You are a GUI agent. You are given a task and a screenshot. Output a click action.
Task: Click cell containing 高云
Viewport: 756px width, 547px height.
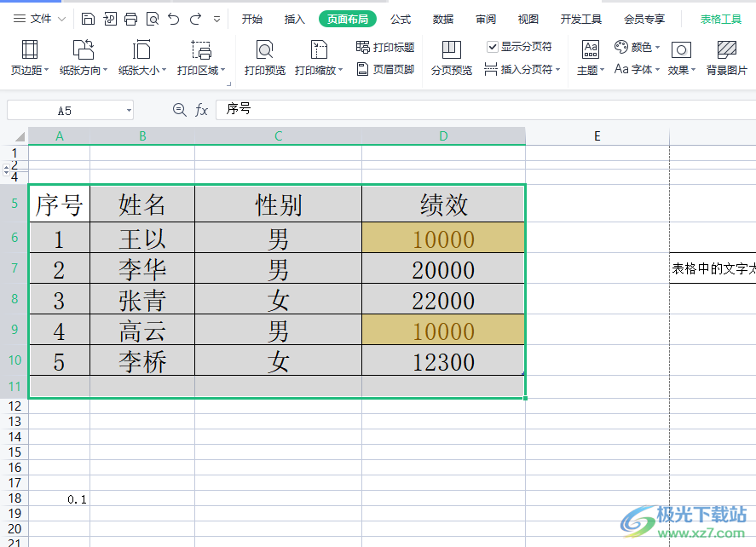[142, 330]
